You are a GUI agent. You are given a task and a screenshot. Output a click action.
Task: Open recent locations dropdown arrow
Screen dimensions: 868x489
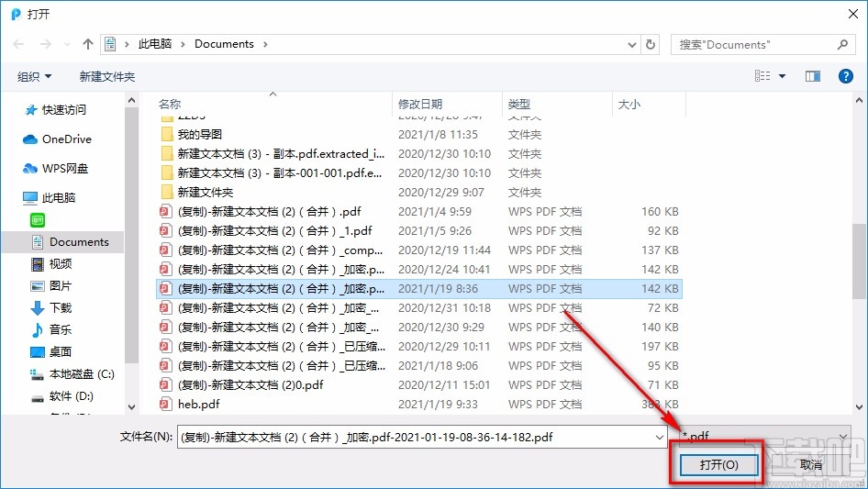point(67,44)
